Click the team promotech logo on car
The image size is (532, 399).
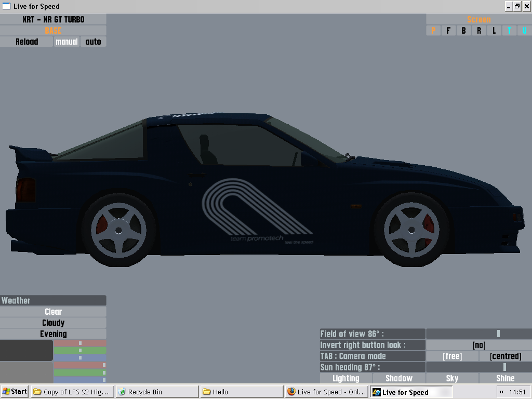tap(258, 211)
